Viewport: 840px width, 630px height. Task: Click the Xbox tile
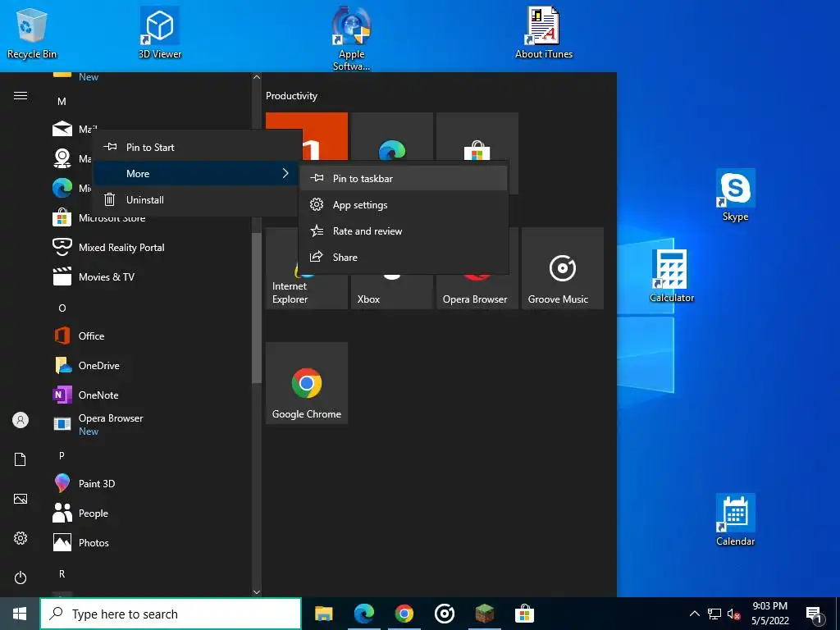tap(391, 292)
